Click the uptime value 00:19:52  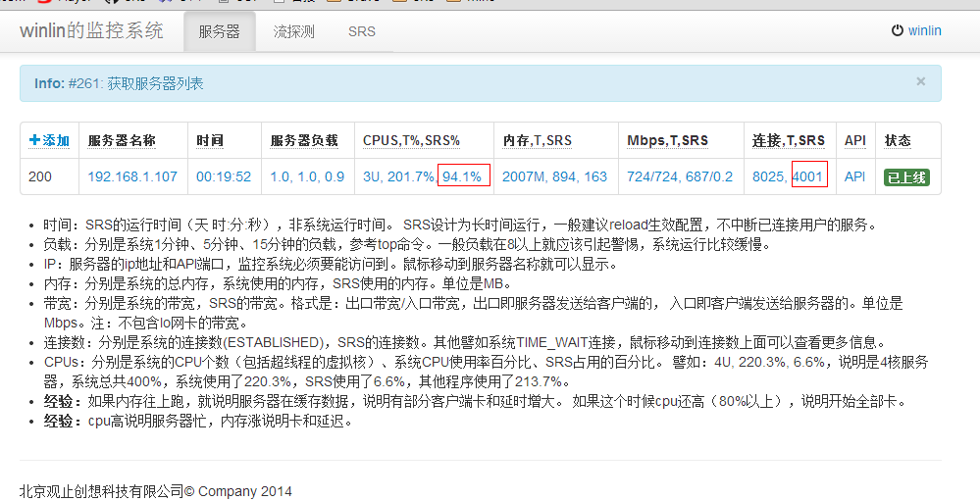224,176
